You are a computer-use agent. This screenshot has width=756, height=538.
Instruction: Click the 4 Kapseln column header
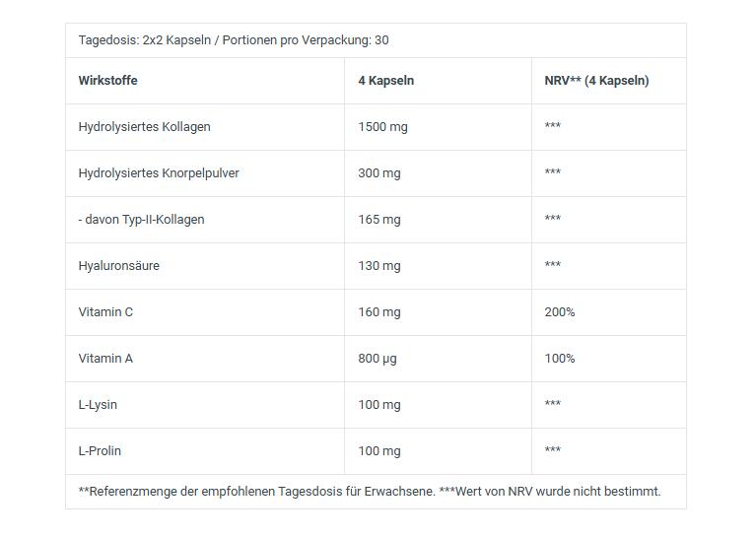click(x=385, y=81)
